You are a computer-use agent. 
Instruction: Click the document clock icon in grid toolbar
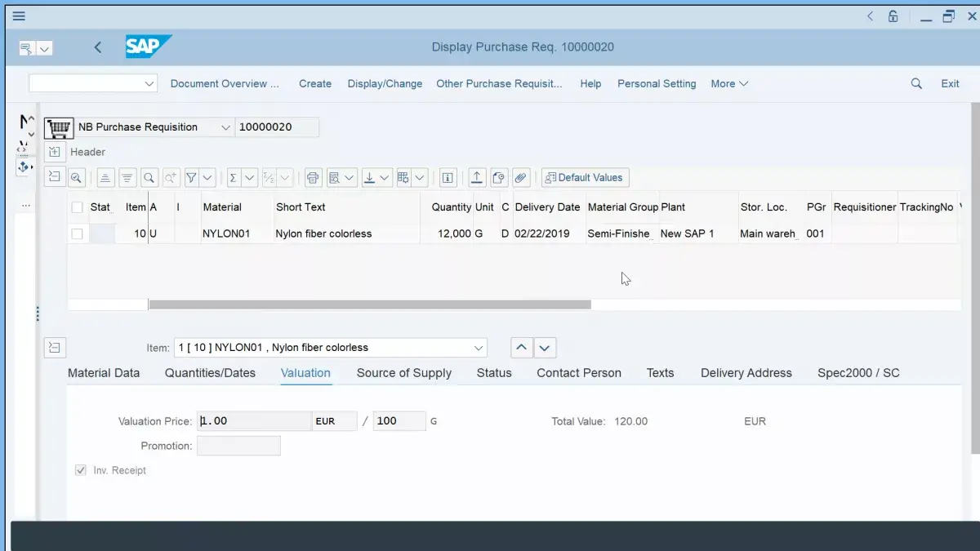click(x=499, y=177)
